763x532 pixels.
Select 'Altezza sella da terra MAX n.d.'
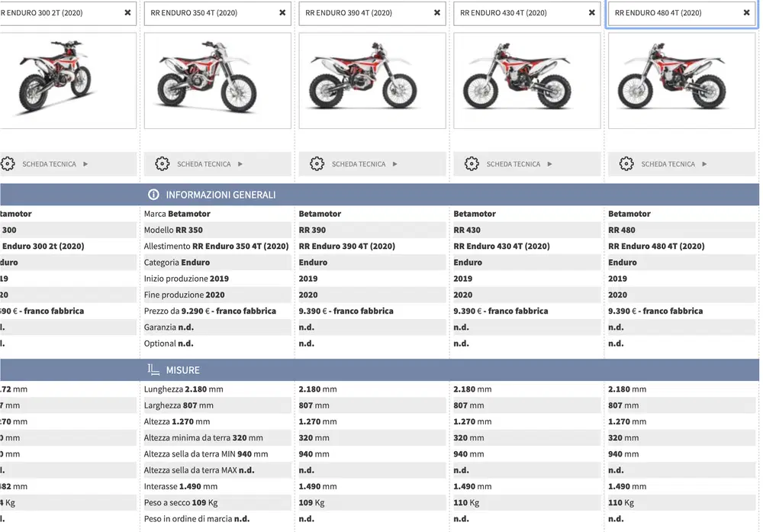click(x=199, y=470)
